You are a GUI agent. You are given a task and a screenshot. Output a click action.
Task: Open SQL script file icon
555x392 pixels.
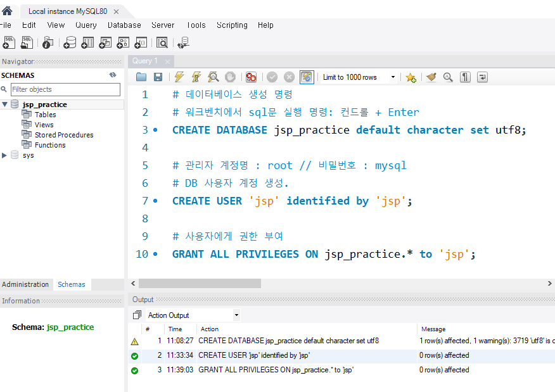click(x=27, y=42)
